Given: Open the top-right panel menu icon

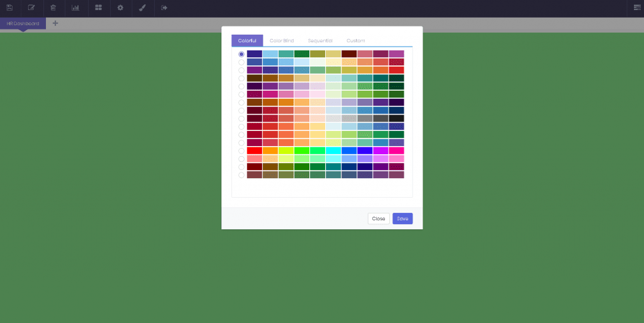Looking at the screenshot, I should (637, 8).
